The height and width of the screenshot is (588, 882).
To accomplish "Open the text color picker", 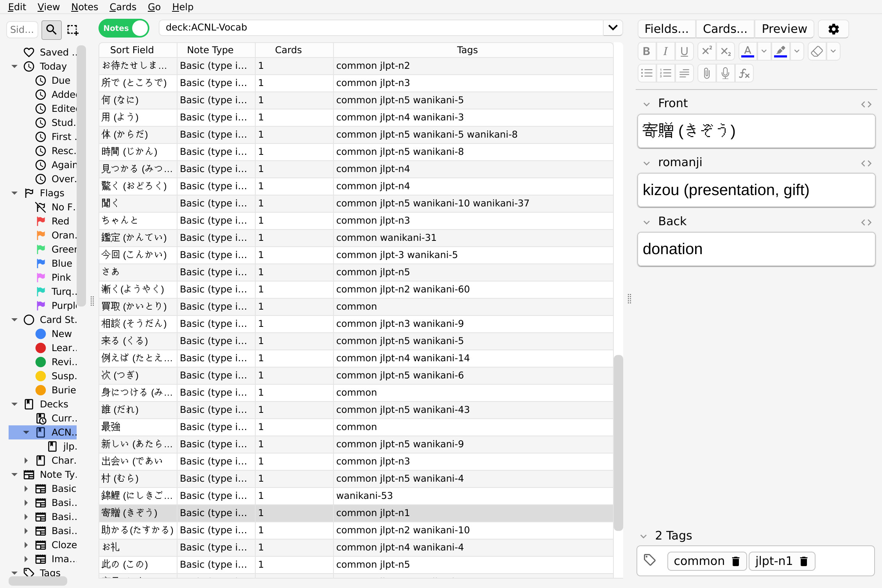I will coord(764,51).
